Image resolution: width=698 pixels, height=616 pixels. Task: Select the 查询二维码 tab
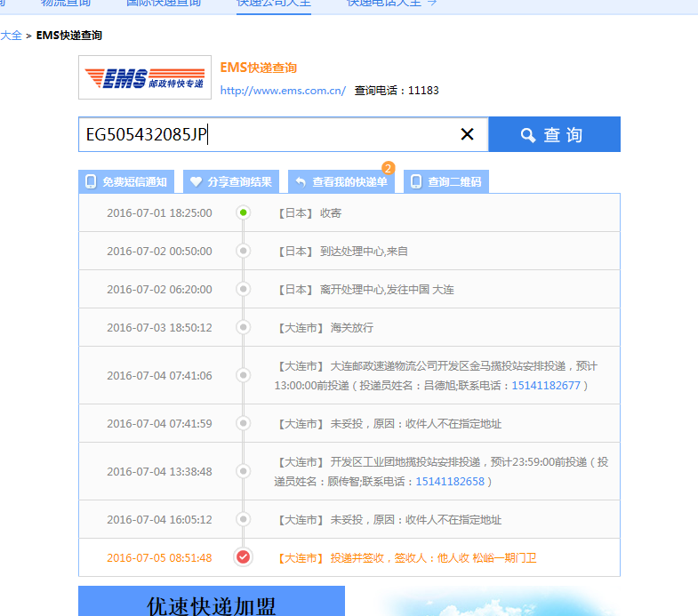coord(446,181)
